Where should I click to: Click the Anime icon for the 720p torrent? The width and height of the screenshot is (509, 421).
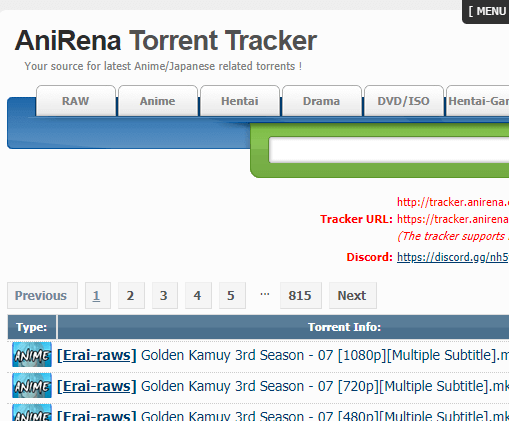click(32, 386)
